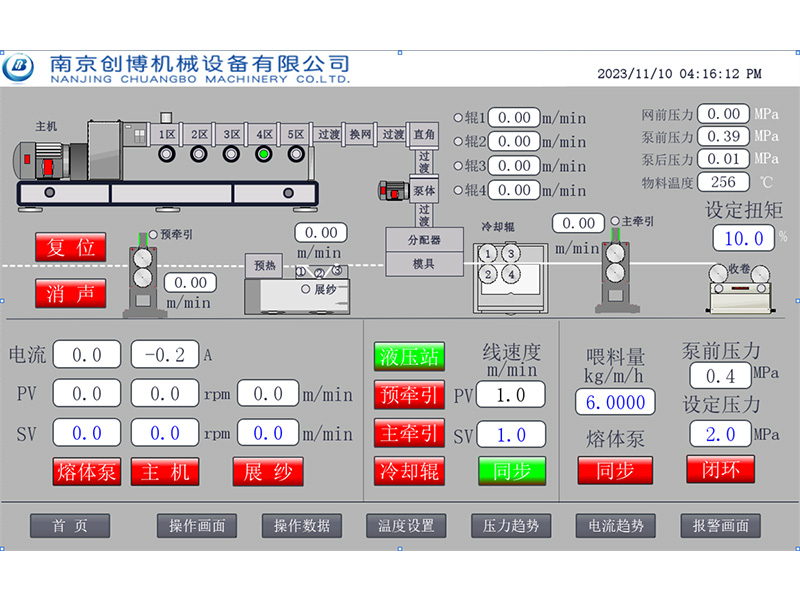Click the 泵体 pump body block
The width and height of the screenshot is (800, 600).
click(x=424, y=191)
